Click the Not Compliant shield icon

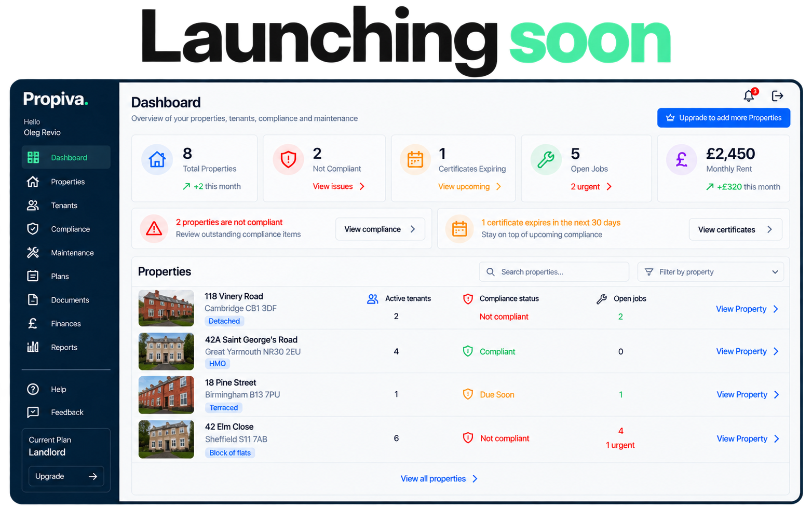click(x=288, y=159)
